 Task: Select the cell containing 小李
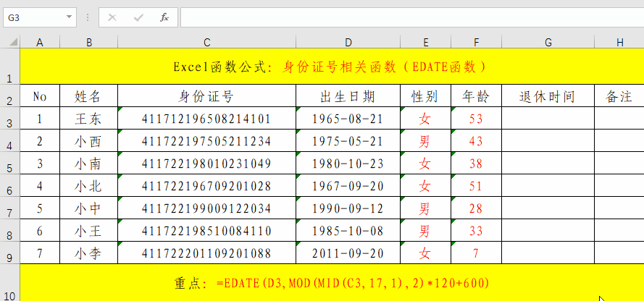(x=88, y=253)
